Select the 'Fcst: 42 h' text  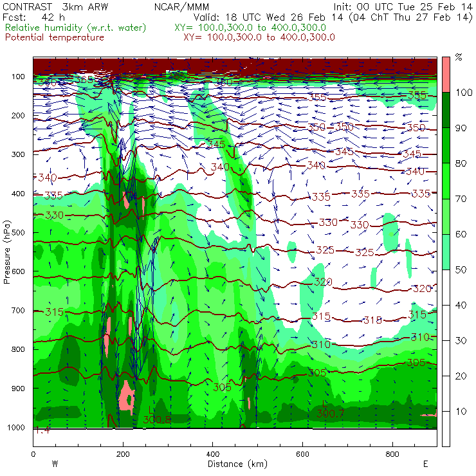[33, 17]
